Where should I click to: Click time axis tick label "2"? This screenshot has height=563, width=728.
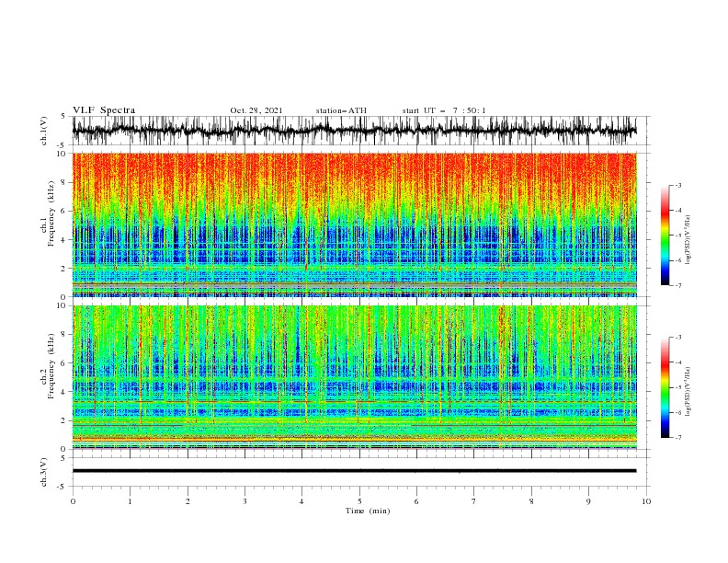click(x=188, y=501)
